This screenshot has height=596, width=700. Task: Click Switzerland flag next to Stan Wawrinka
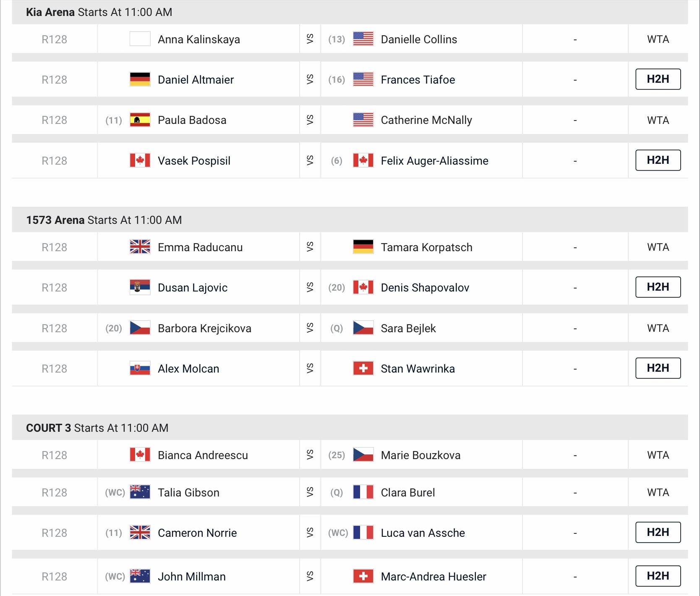tap(363, 369)
